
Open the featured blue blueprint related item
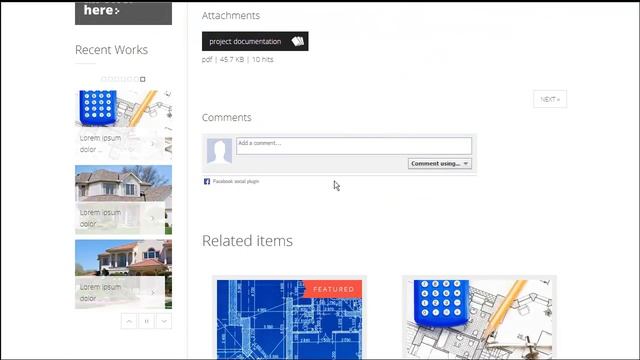point(289,319)
